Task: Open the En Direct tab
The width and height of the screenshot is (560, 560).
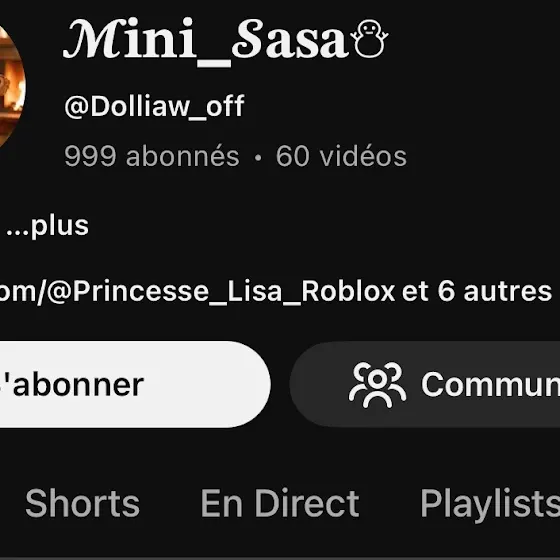Action: coord(280,503)
